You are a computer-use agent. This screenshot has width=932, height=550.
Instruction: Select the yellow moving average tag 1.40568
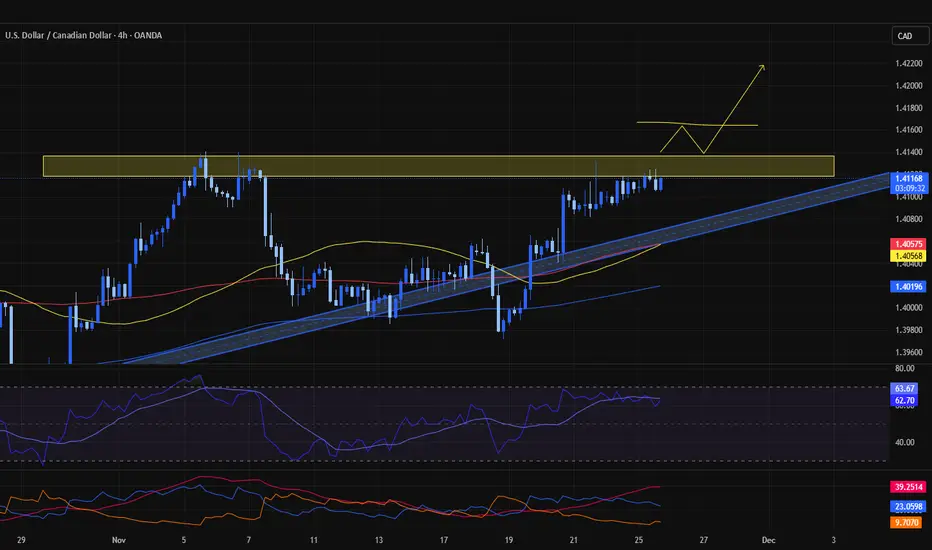coord(908,256)
